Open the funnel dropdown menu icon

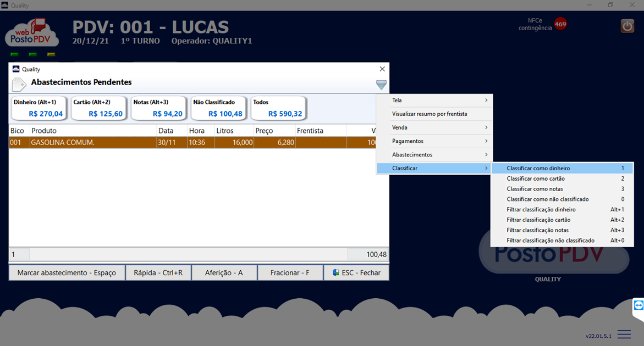tap(381, 85)
